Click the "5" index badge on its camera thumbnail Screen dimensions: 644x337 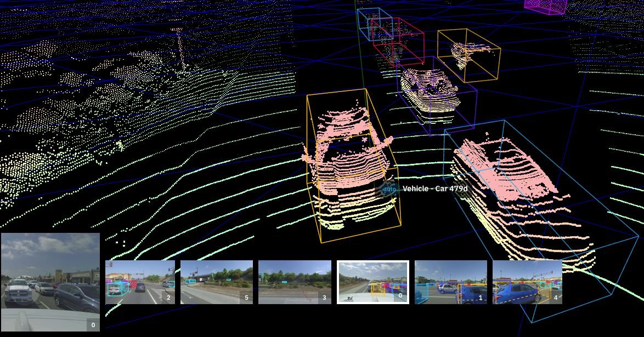[x=246, y=298]
